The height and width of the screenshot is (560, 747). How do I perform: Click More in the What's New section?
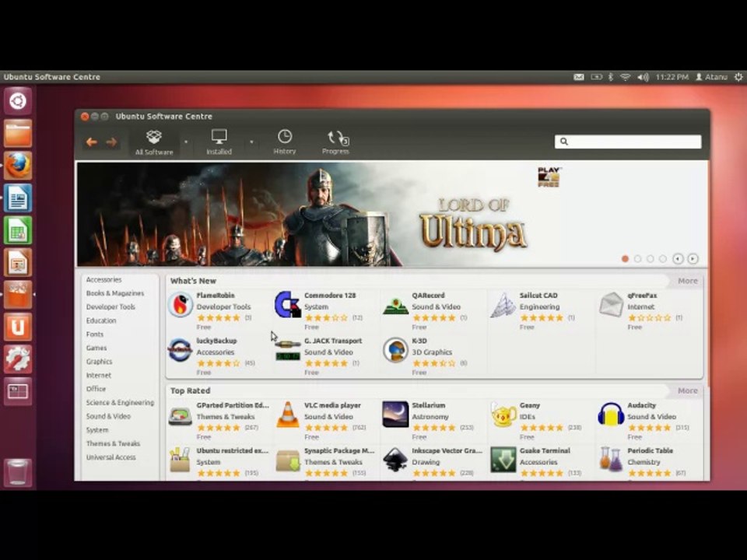687,281
